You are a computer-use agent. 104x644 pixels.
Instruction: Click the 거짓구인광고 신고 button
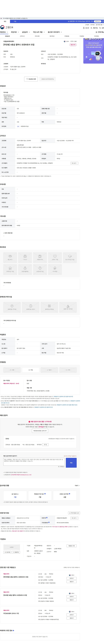point(74,513)
